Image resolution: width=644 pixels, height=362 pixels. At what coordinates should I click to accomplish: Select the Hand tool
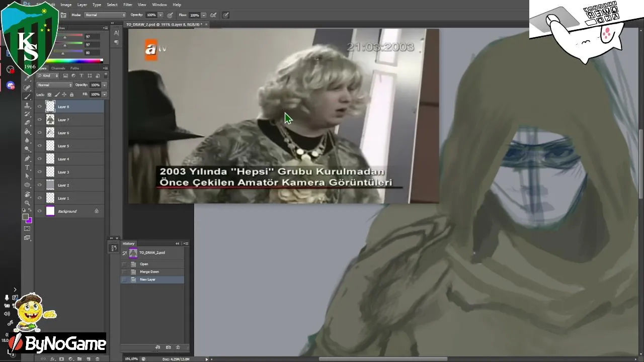click(x=27, y=194)
